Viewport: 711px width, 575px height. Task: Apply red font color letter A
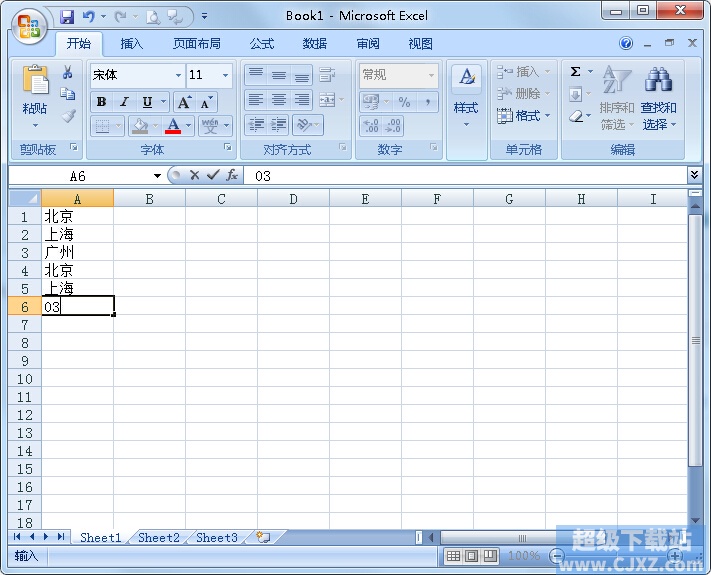click(173, 126)
